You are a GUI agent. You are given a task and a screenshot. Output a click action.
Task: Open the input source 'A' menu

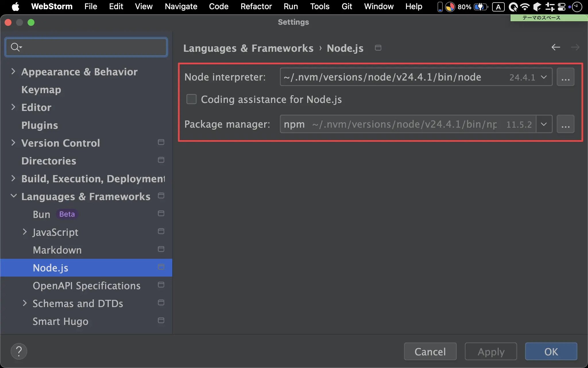tap(498, 7)
